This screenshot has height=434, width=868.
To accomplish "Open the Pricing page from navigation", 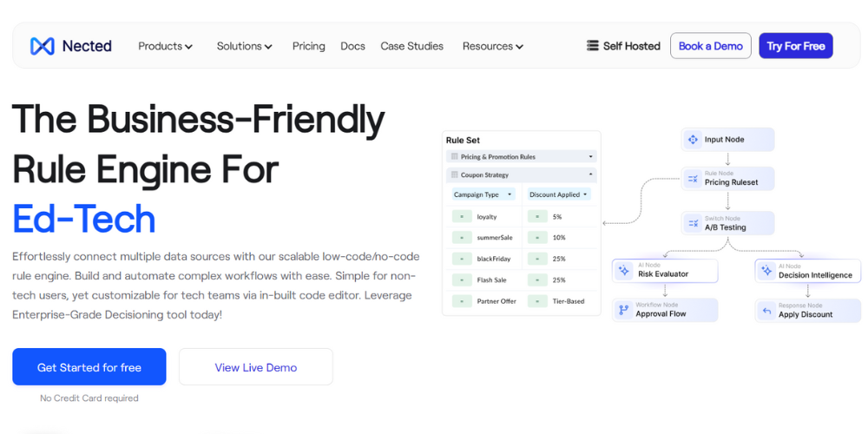I will 308,46.
